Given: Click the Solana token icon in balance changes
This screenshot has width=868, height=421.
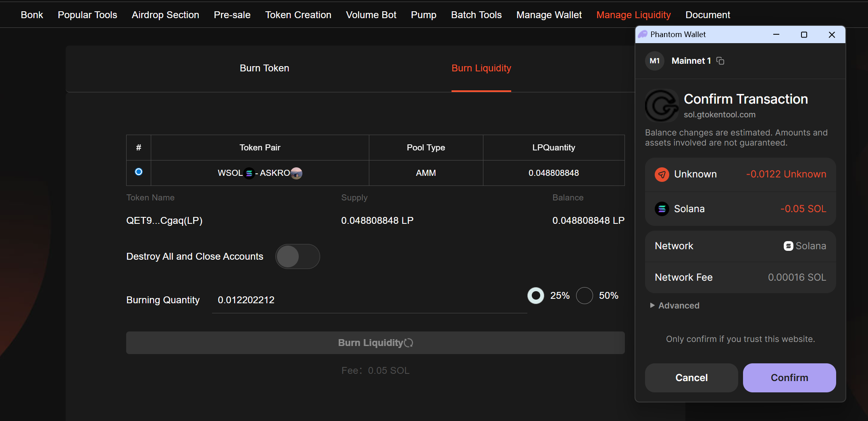Looking at the screenshot, I should 662,209.
